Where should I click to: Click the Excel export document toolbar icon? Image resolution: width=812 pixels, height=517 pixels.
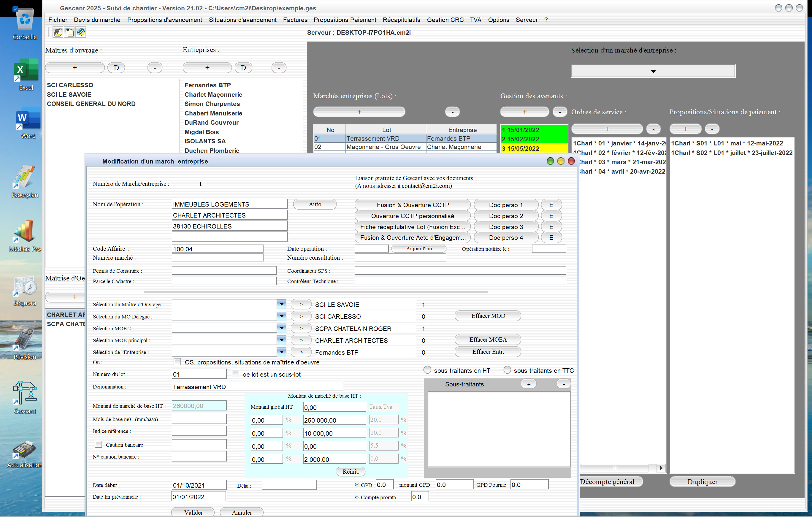click(x=69, y=32)
